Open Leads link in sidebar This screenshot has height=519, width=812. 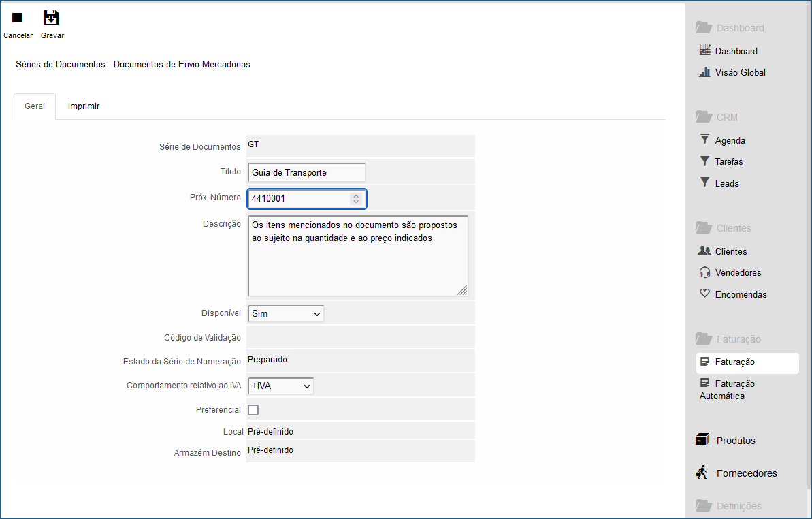(726, 183)
